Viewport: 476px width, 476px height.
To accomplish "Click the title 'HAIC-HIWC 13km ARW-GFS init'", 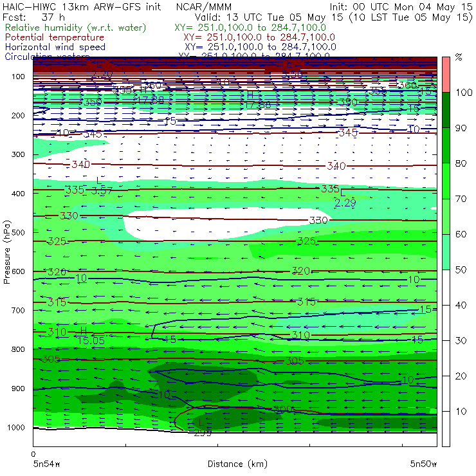I will (x=82, y=6).
